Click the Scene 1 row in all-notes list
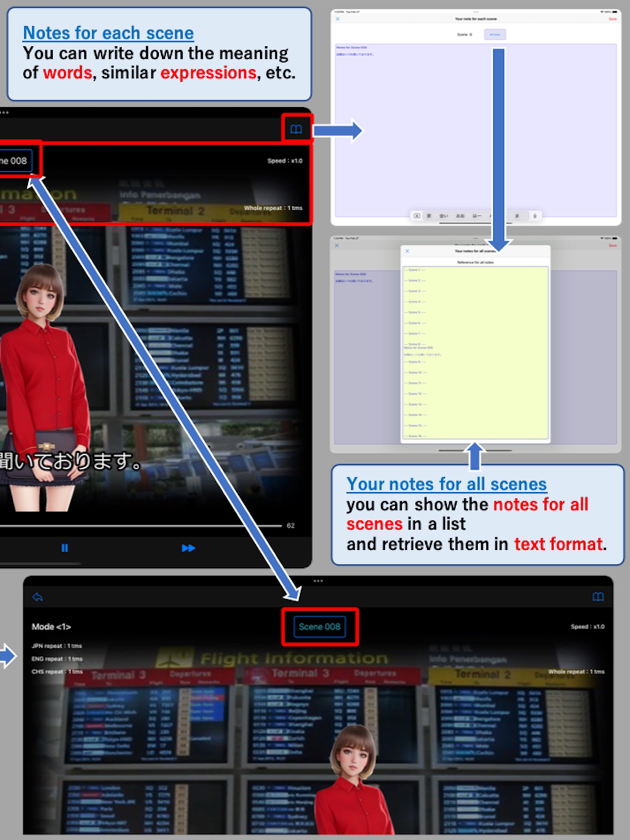Screen dimensions: 630x840 [x=416, y=270]
